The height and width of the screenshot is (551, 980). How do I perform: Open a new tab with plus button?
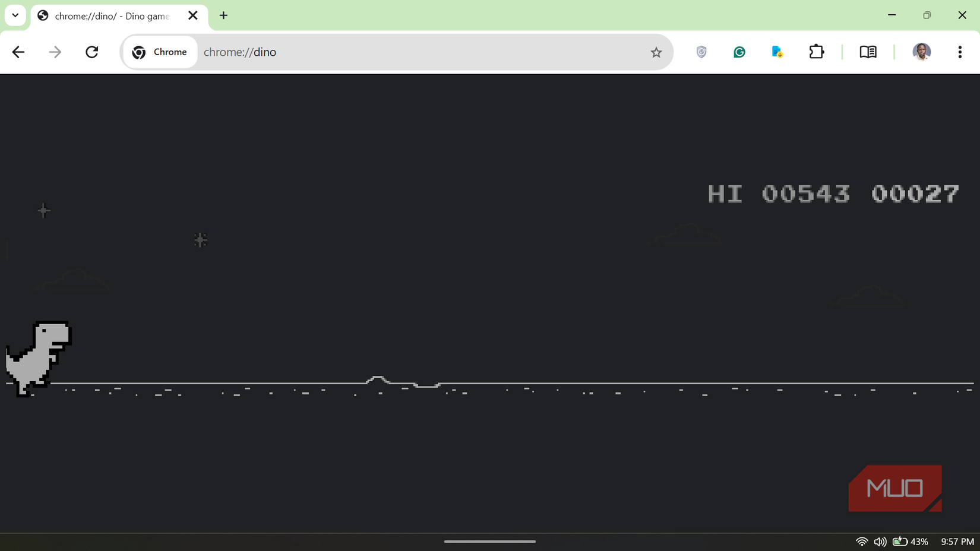click(223, 16)
